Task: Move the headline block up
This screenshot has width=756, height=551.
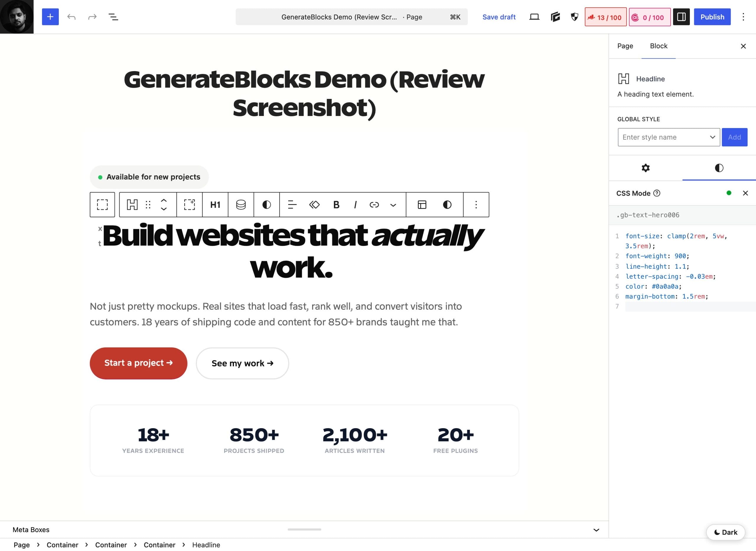Action: (x=164, y=200)
